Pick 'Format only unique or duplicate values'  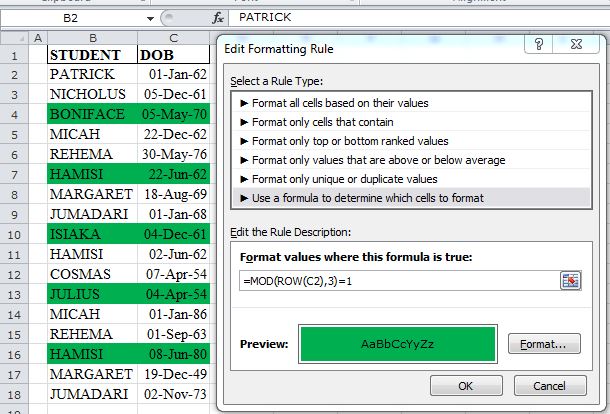tap(412, 179)
